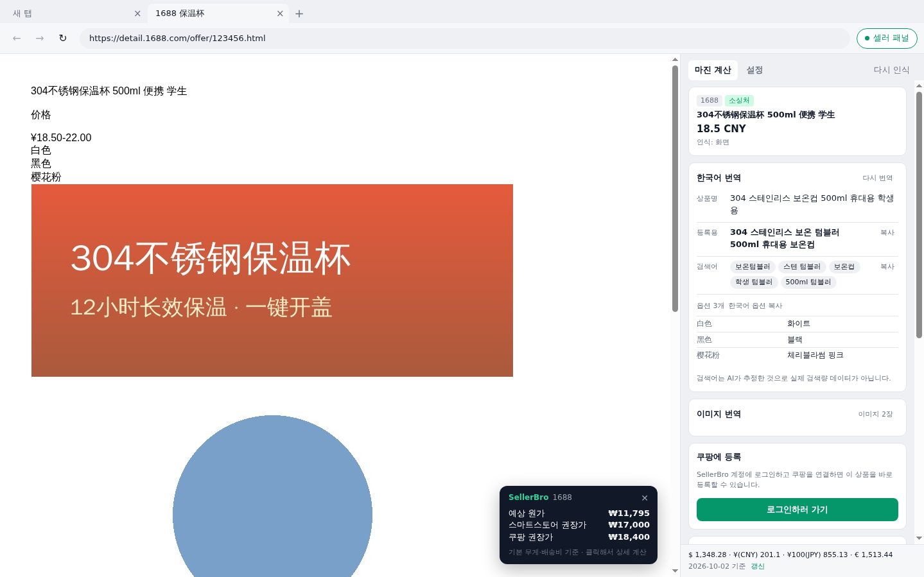Image resolution: width=924 pixels, height=577 pixels.
Task: Click the 예상 원가 ₩11,795 row
Action: 579,513
